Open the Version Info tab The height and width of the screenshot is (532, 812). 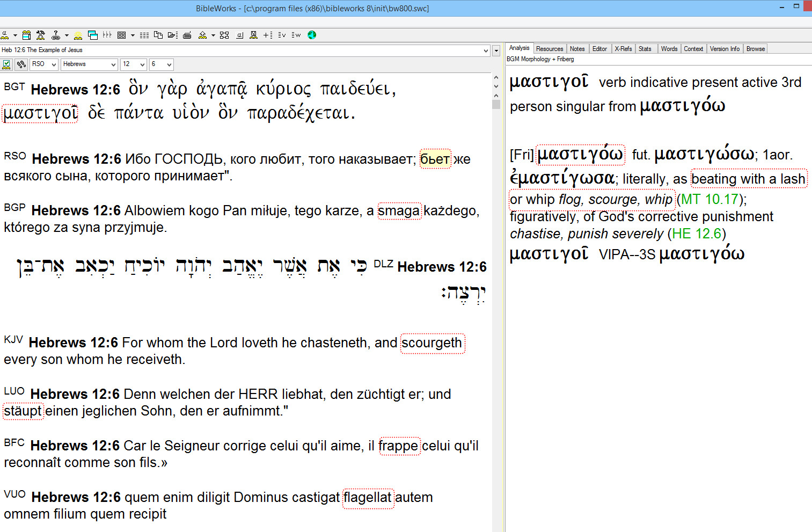pyautogui.click(x=725, y=49)
